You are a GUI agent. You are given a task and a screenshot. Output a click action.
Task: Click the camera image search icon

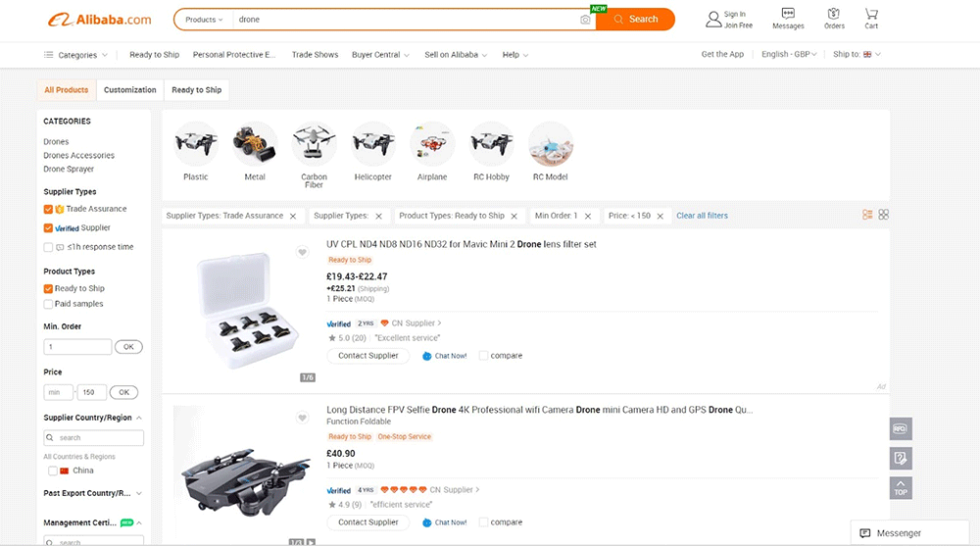coord(585,20)
